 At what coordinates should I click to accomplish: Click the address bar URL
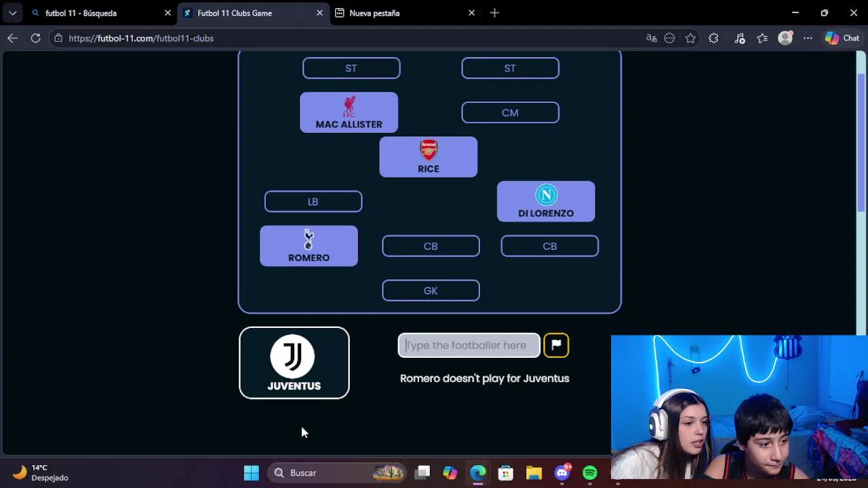tap(141, 38)
